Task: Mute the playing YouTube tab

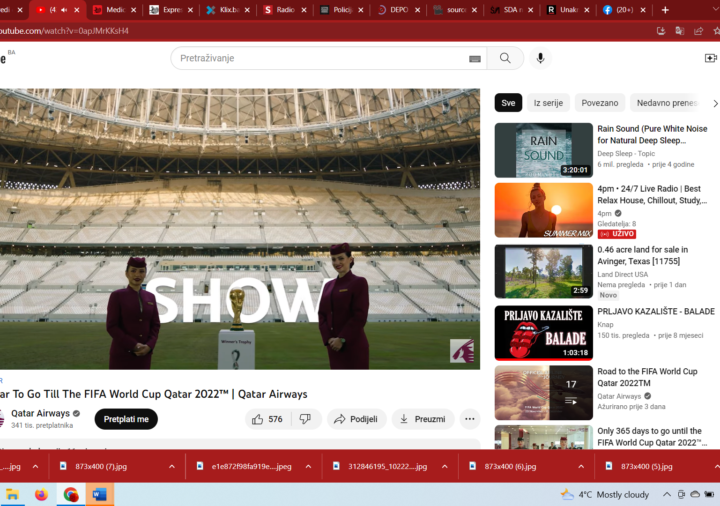Action: pyautogui.click(x=65, y=10)
